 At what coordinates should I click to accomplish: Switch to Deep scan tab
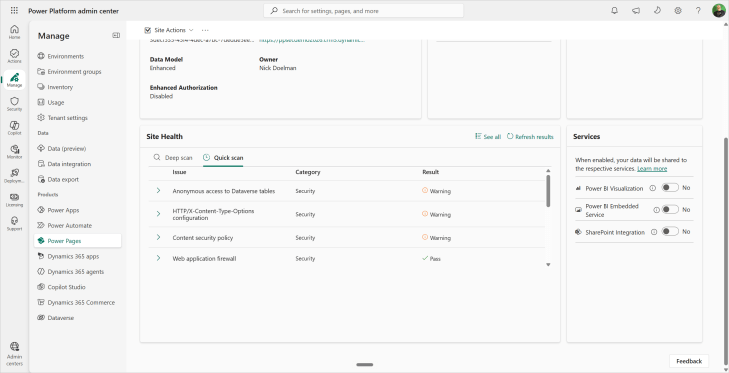click(173, 158)
